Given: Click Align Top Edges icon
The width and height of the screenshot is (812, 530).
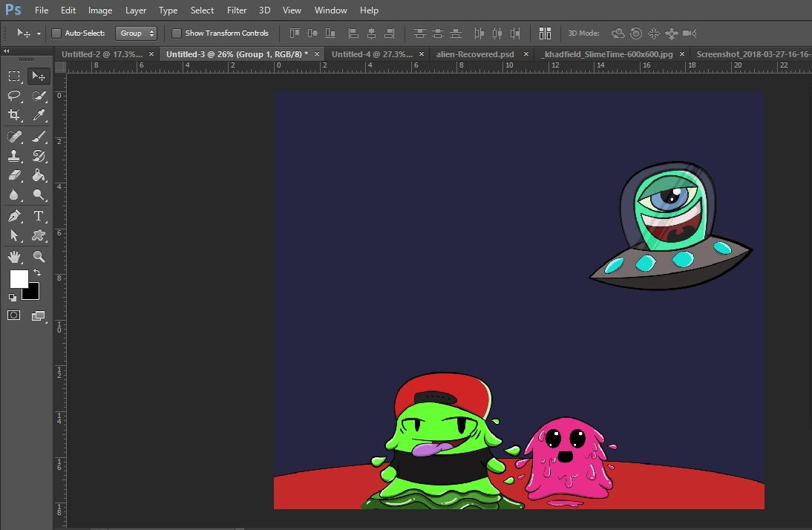Looking at the screenshot, I should (294, 33).
